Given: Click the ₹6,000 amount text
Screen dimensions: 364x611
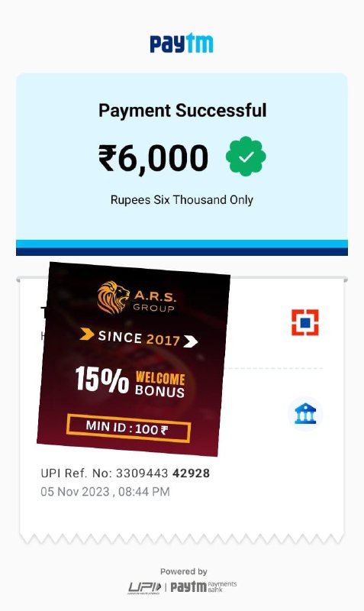Looking at the screenshot, I should [153, 158].
